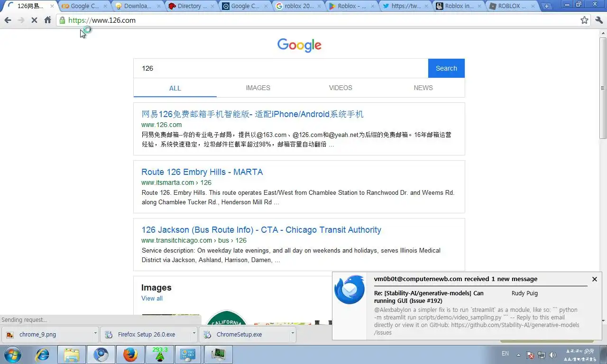Select the VIDEOS search tab

tap(340, 88)
